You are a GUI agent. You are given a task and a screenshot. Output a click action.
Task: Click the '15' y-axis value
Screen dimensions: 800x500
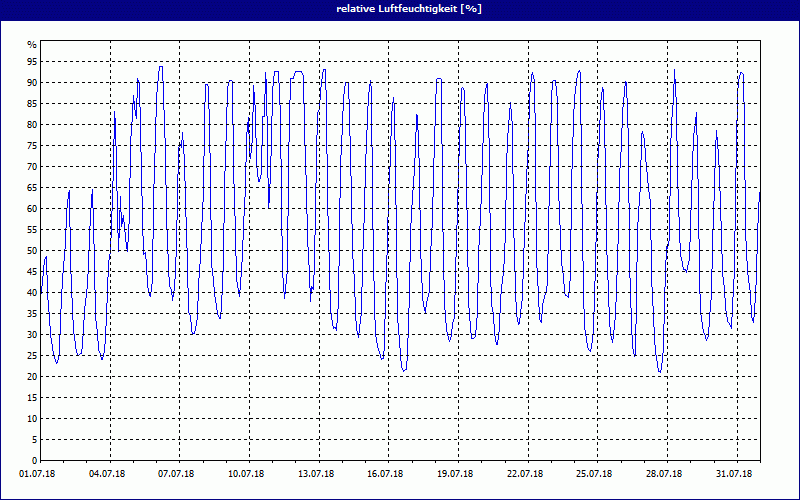point(32,397)
